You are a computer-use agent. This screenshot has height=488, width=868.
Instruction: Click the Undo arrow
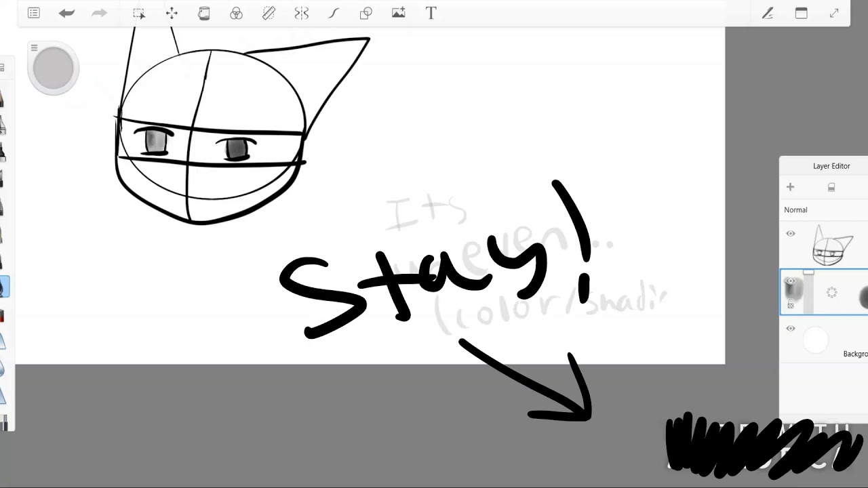pyautogui.click(x=66, y=13)
